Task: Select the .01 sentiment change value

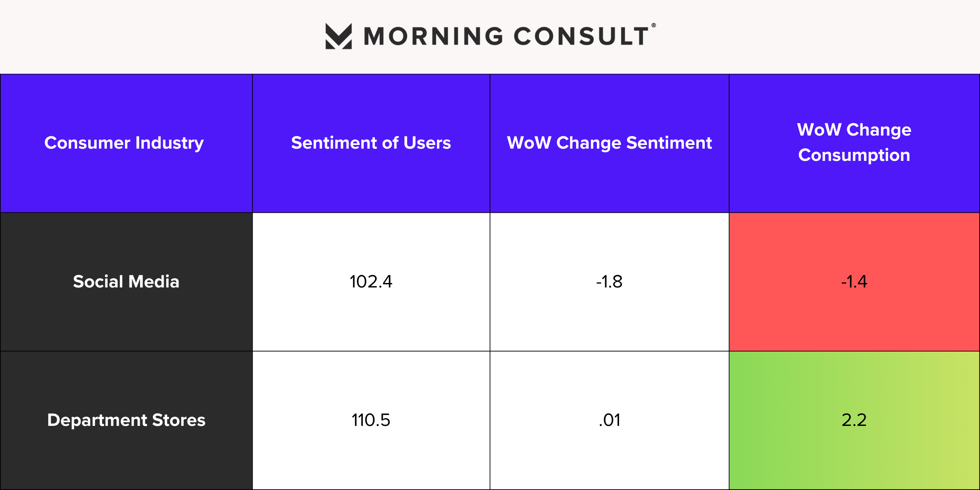Action: (x=609, y=420)
